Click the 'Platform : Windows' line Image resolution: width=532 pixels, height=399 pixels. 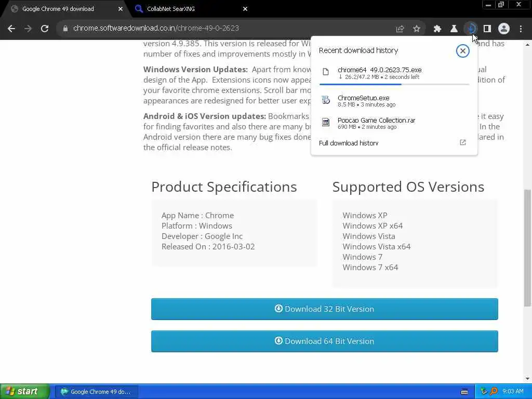tap(197, 226)
